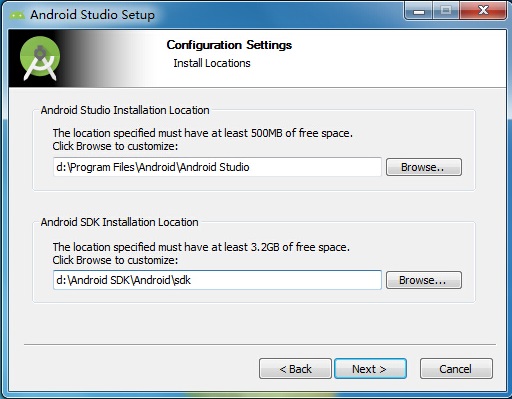Screen dimensions: 512x399
Task: Click the 'Android Studio Installation Location' group label
Action: click(x=125, y=110)
